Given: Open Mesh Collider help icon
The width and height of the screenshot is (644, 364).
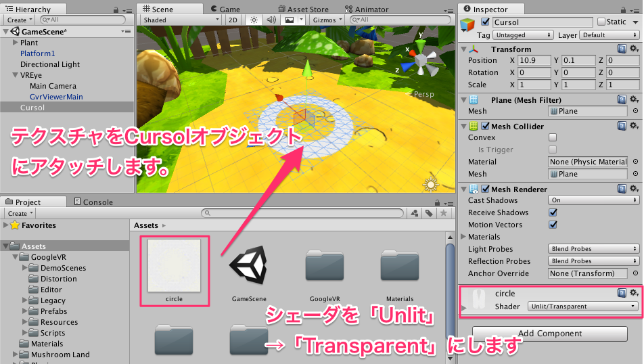Looking at the screenshot, I should pyautogui.click(x=622, y=126).
